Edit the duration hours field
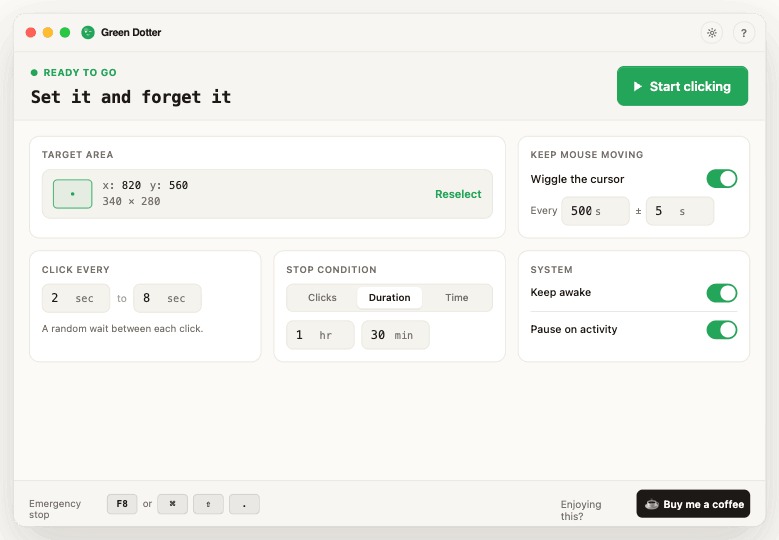The image size is (779, 540). [x=320, y=335]
